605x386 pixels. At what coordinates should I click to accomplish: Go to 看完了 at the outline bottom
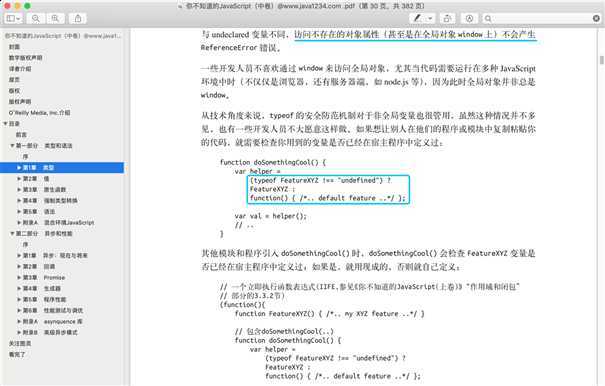[x=17, y=354]
